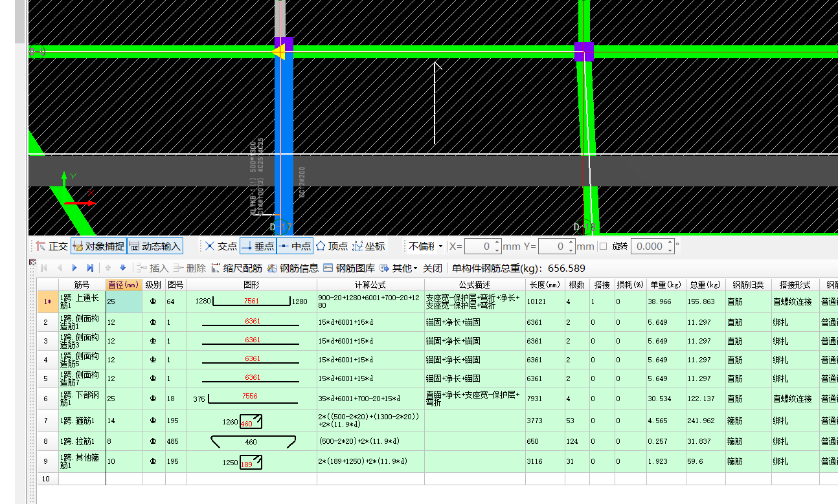Click yellow triangle marker on the beam
838x504 pixels.
coord(278,51)
